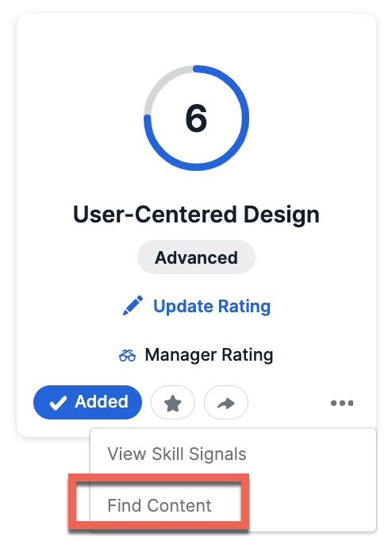This screenshot has width=392, height=545.
Task: Click the word Rating in Update Rating
Action: (x=244, y=307)
